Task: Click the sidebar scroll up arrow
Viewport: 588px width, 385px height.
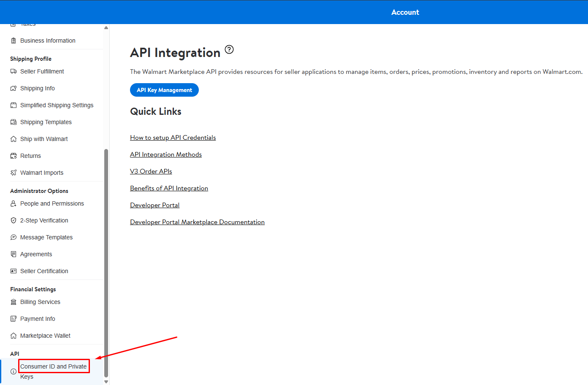Action: [106, 28]
